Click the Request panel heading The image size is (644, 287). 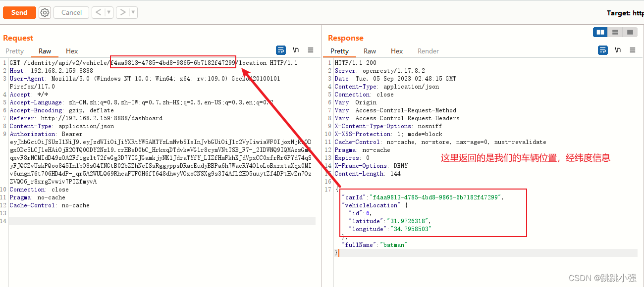pyautogui.click(x=18, y=38)
